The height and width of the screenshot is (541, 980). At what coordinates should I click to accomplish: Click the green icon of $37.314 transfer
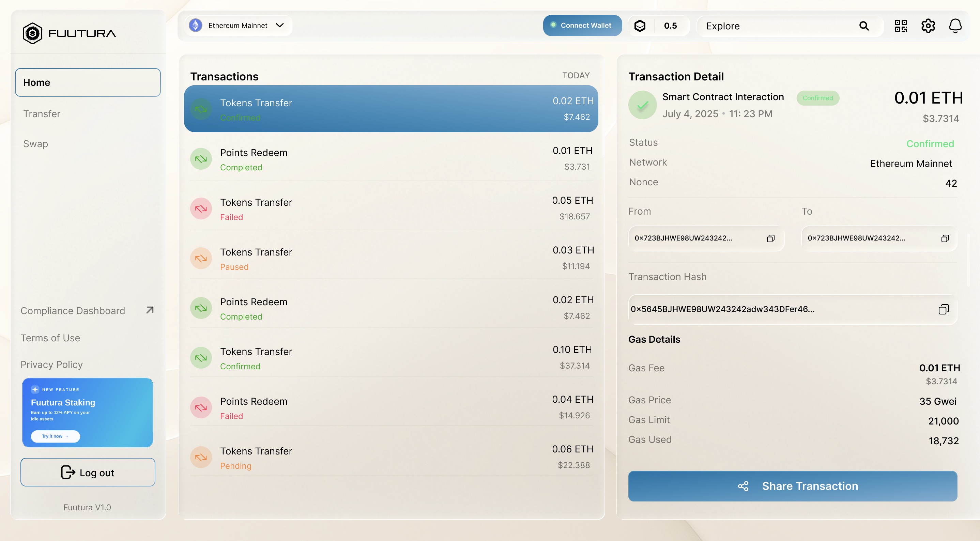(201, 358)
